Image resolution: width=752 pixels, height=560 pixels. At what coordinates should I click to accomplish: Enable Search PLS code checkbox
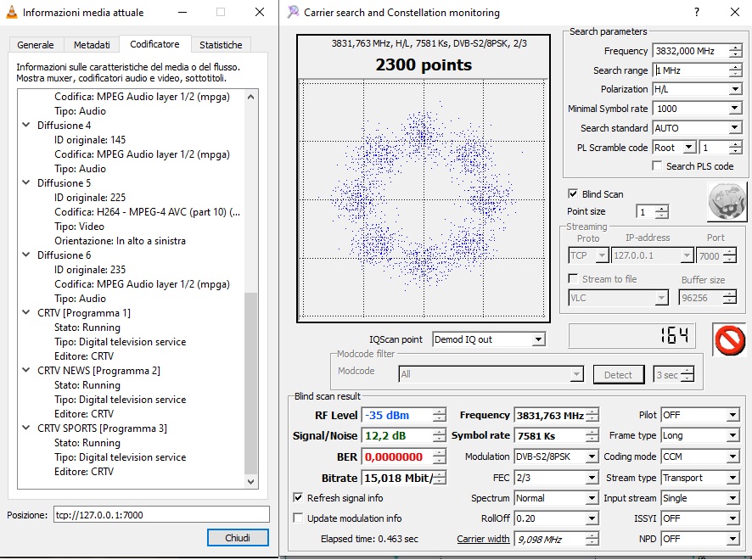[657, 166]
